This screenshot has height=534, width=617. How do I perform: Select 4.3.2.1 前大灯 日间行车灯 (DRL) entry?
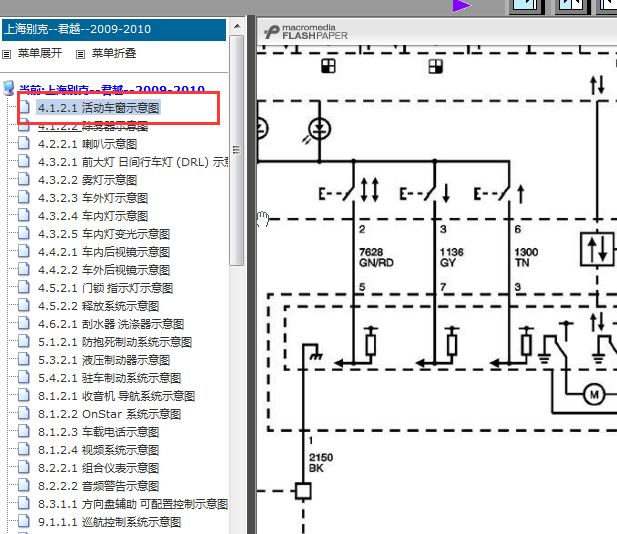click(133, 162)
